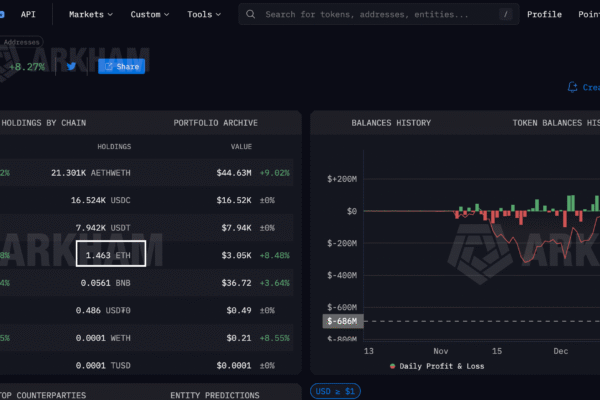Screen dimensions: 600x400
Task: Click the Twitter bird icon
Action: (x=71, y=67)
